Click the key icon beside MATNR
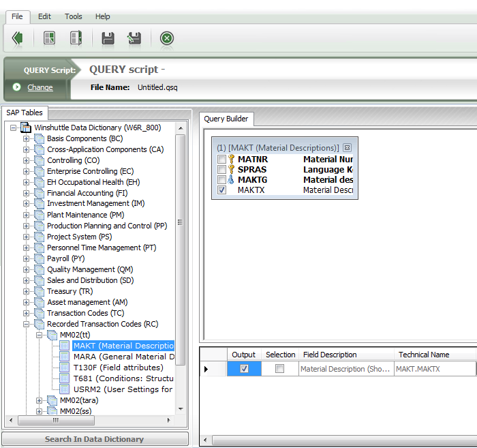This screenshot has width=477, height=448. 231,159
